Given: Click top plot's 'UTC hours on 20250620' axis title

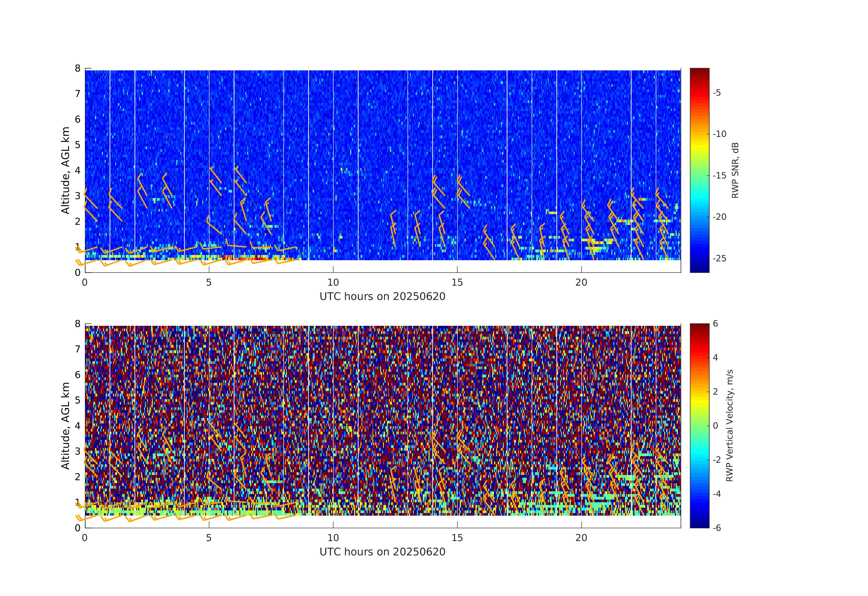Looking at the screenshot, I should (x=382, y=296).
